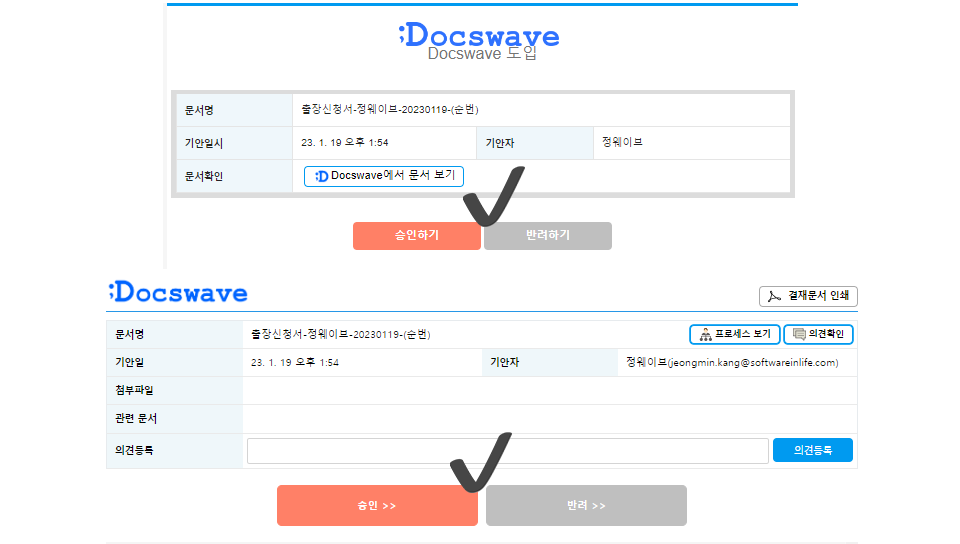Click the 기안자 name 정웨이브 in email table
Screen dimensions: 960x544
click(622, 142)
